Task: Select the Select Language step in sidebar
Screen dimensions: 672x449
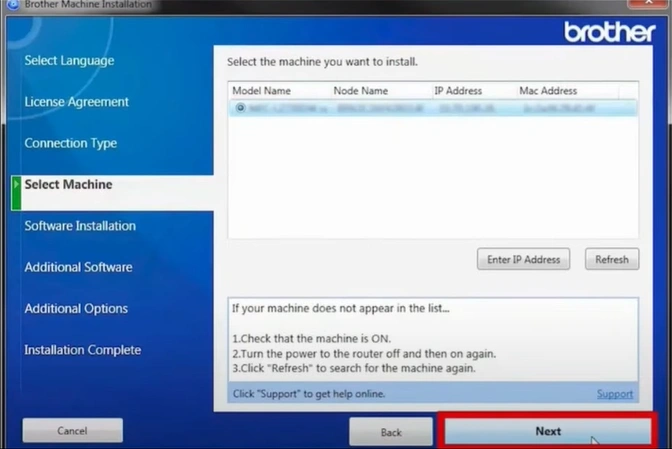Action: (69, 61)
